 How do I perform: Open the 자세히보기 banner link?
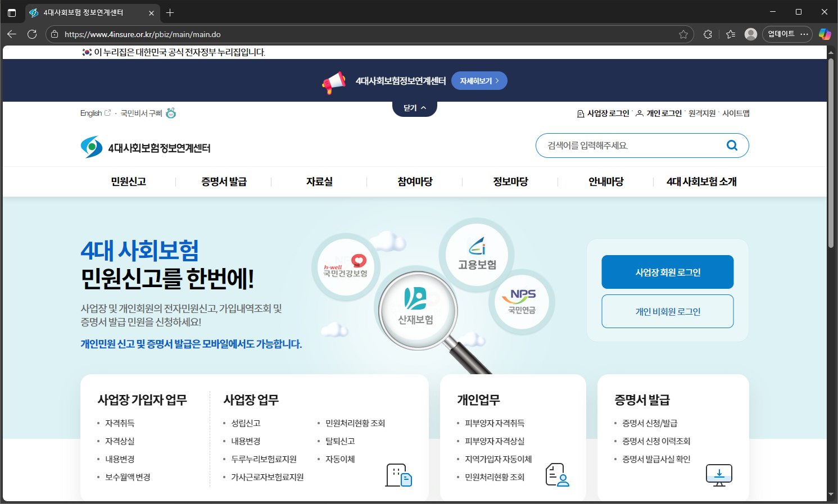click(x=479, y=81)
